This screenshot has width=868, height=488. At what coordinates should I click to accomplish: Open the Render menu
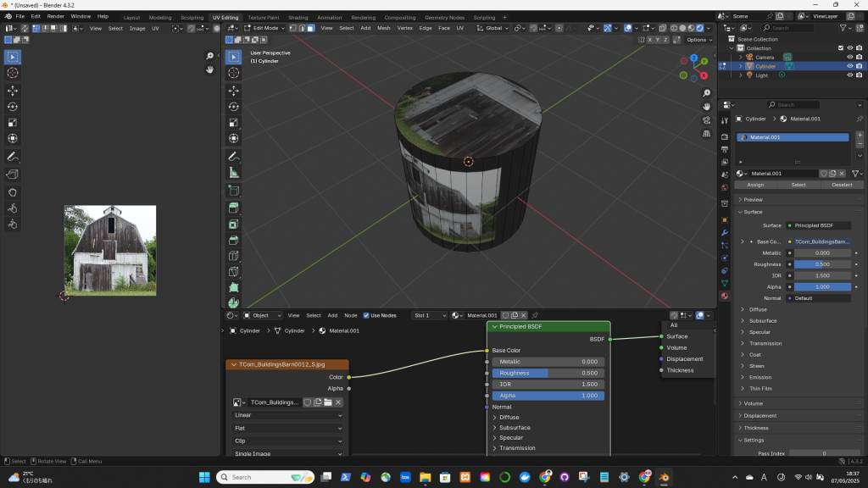pos(55,16)
